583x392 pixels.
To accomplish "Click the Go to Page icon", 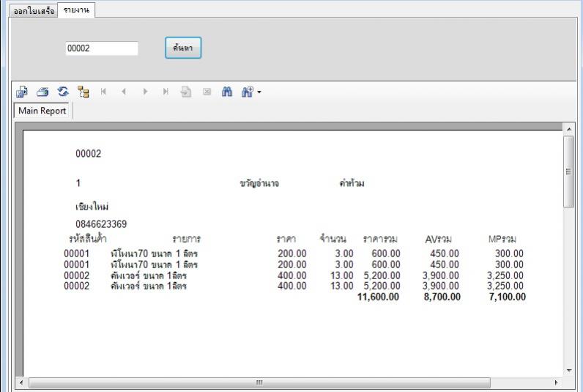I will [186, 92].
